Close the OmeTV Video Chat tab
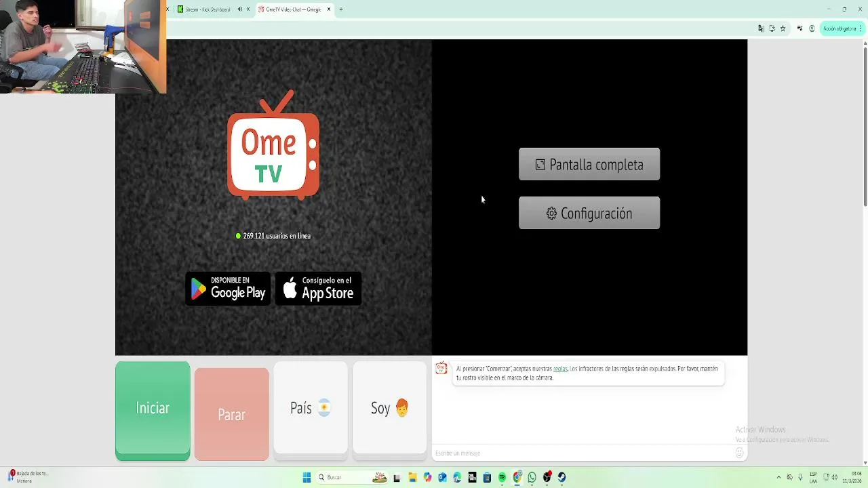Image resolution: width=868 pixels, height=488 pixels. (329, 9)
